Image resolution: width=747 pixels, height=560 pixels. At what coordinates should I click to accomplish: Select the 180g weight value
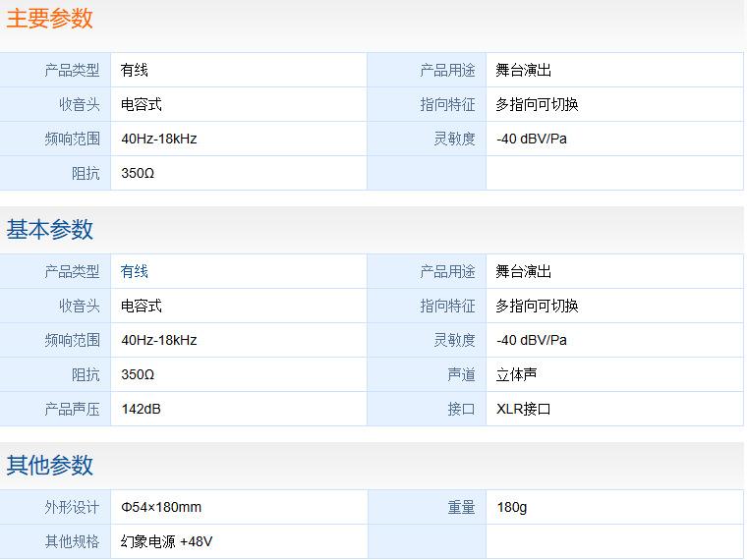click(512, 507)
